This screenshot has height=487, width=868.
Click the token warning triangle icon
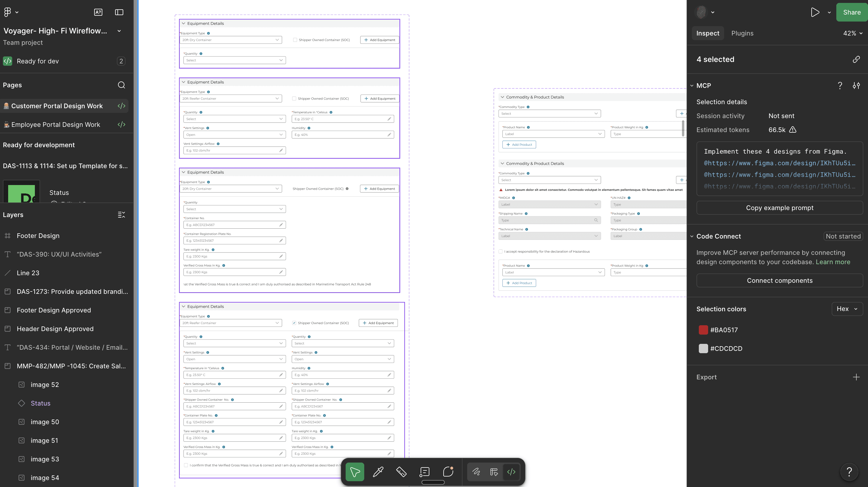pyautogui.click(x=793, y=129)
